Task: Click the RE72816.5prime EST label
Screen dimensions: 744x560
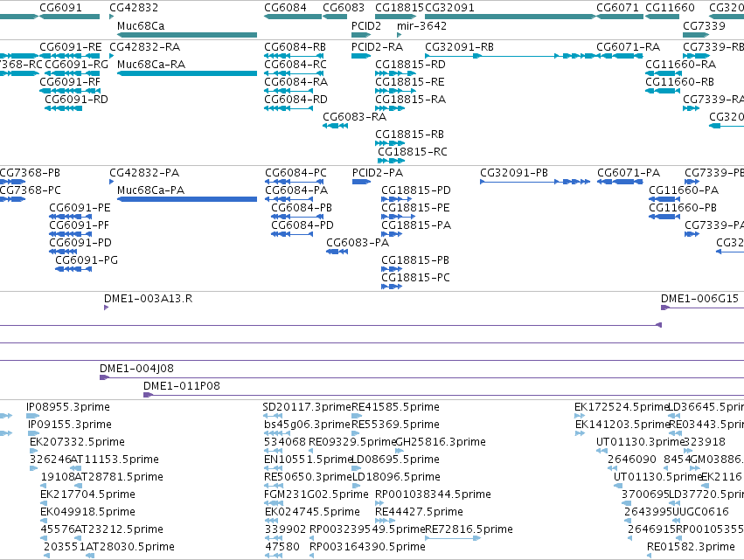Action: 469,529
